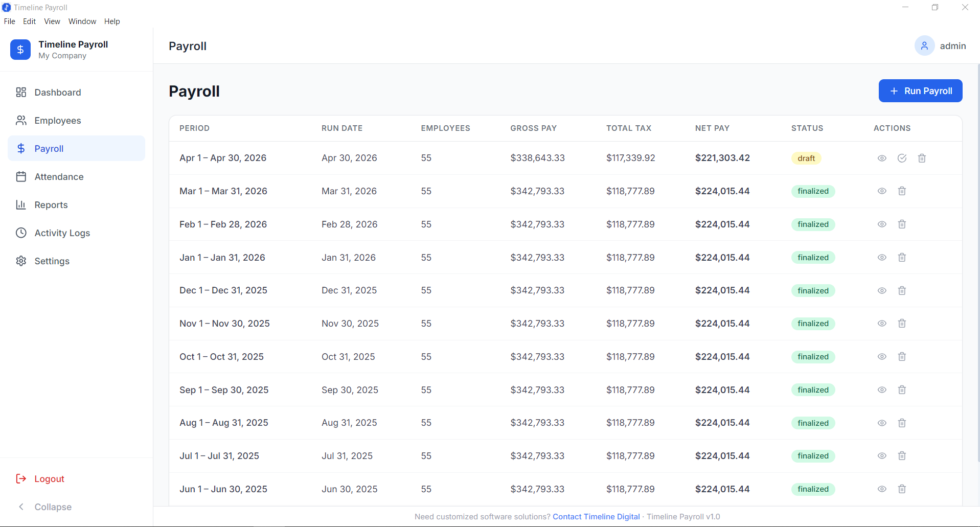The image size is (980, 527).
Task: Open the View menu
Action: (x=52, y=21)
